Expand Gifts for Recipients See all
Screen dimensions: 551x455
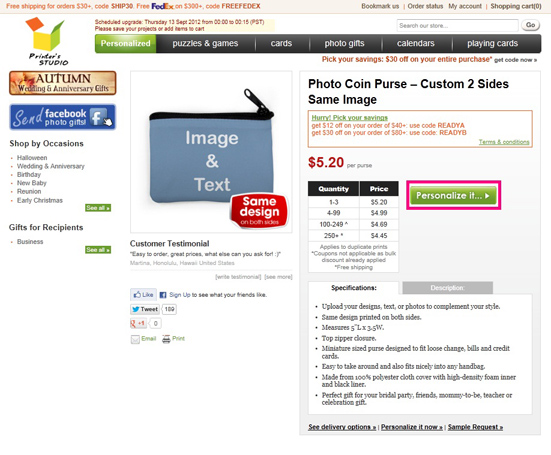pyautogui.click(x=98, y=250)
